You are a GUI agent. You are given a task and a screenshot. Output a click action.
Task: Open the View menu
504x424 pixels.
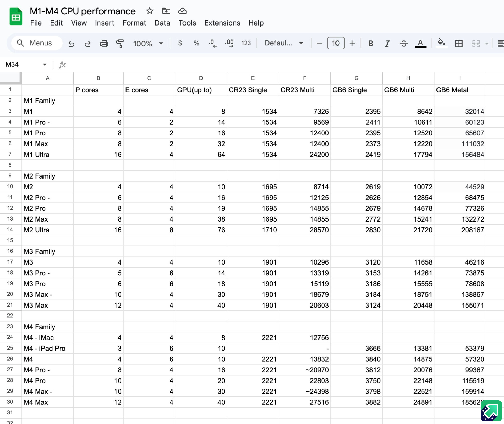[79, 23]
